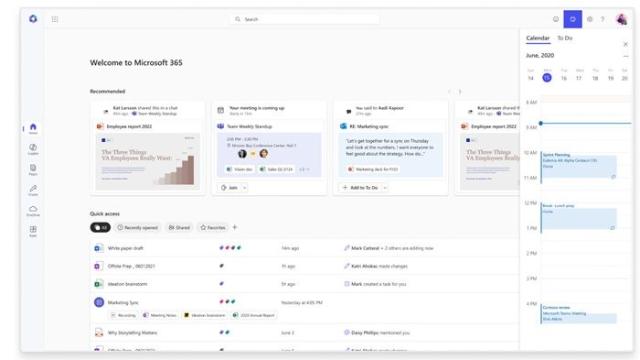640x360 pixels.
Task: Expand the dropdown arrow beside Join button
Action: [x=244, y=188]
